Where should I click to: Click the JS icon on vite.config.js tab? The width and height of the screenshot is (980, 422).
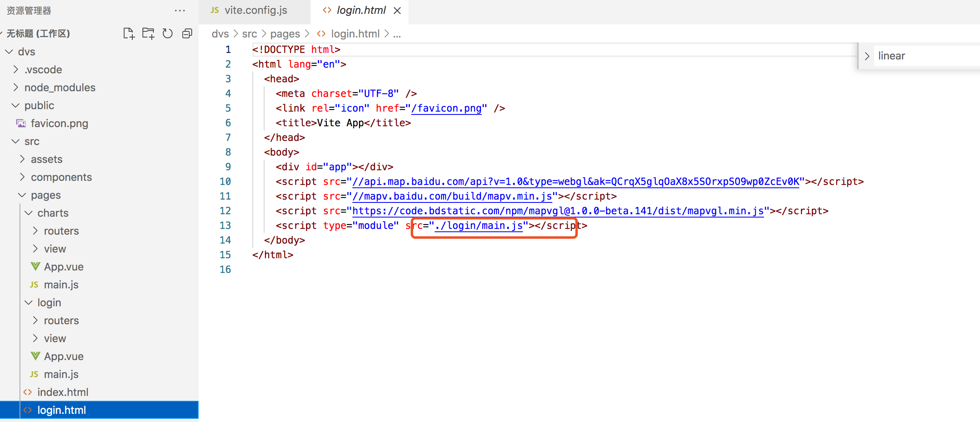pyautogui.click(x=215, y=10)
